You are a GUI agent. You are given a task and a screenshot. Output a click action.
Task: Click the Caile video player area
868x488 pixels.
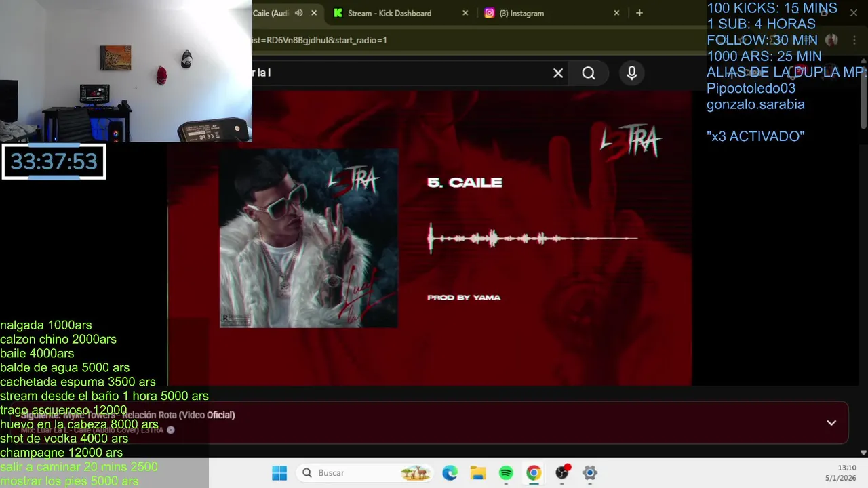[x=429, y=239]
